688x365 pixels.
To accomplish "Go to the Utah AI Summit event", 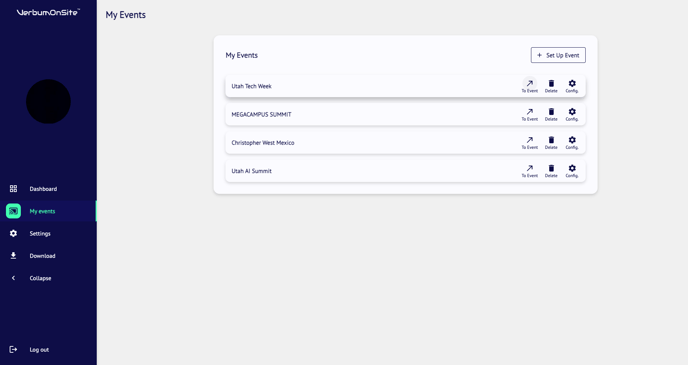I will coord(530,171).
